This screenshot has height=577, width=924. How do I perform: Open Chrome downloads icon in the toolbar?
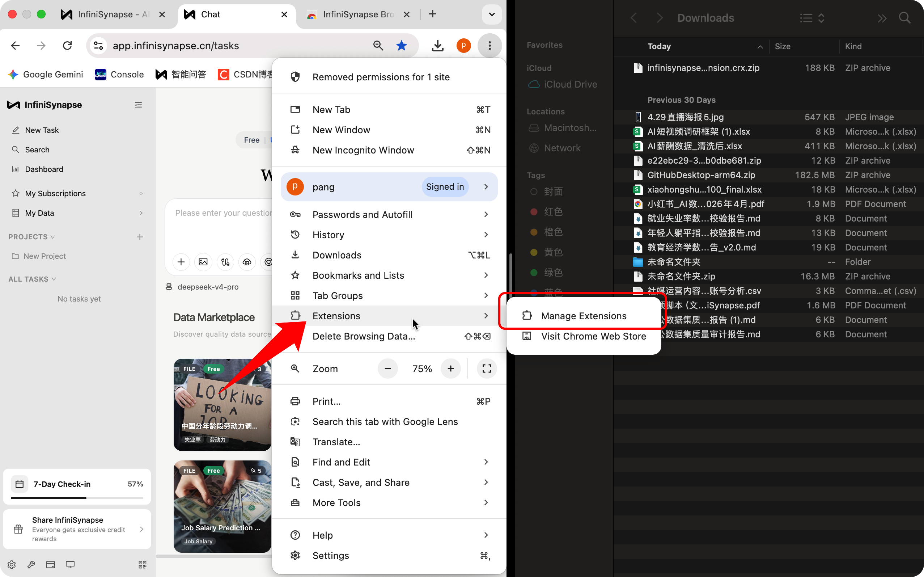point(438,46)
